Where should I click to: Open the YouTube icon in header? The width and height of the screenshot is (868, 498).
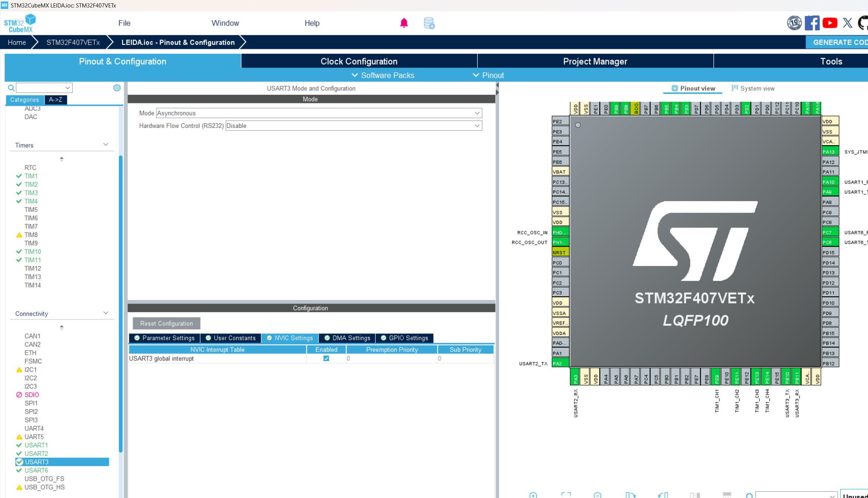point(830,23)
